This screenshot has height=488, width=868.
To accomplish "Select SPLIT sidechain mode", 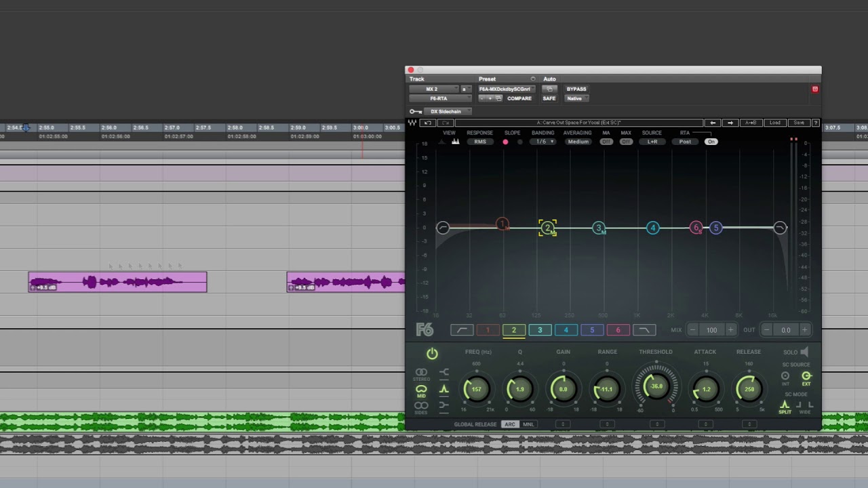I will [x=785, y=405].
